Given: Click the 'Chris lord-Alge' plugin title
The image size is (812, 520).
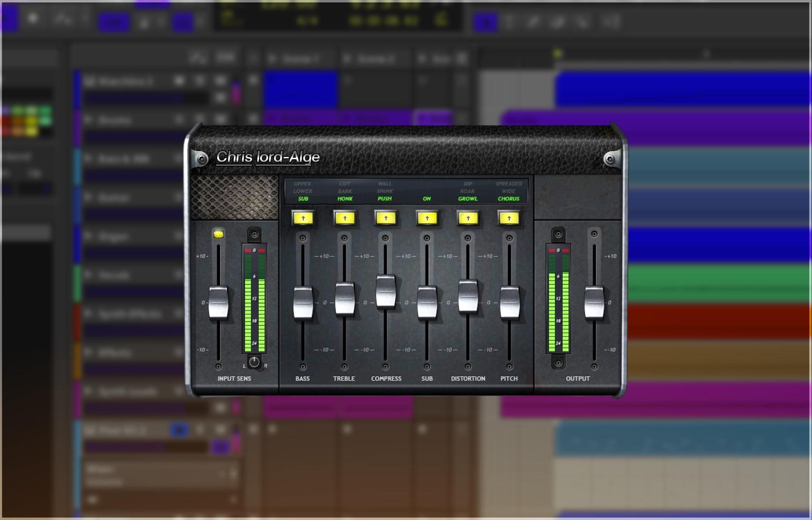Looking at the screenshot, I should [x=268, y=157].
